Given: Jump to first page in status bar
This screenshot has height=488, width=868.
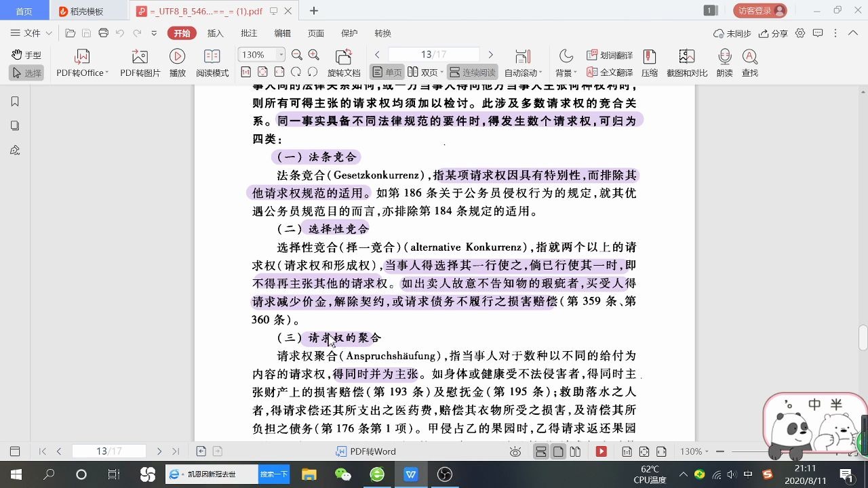Looking at the screenshot, I should [42, 451].
